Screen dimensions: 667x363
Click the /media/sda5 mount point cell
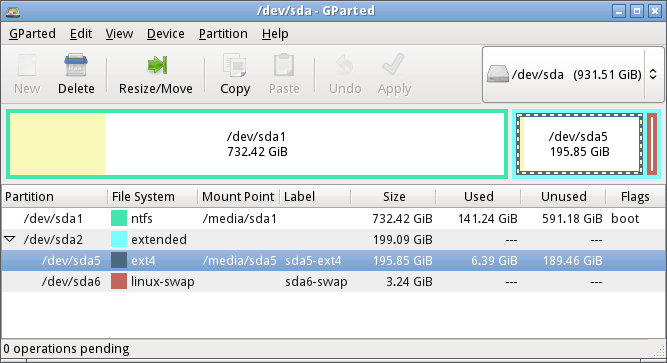[x=239, y=260]
